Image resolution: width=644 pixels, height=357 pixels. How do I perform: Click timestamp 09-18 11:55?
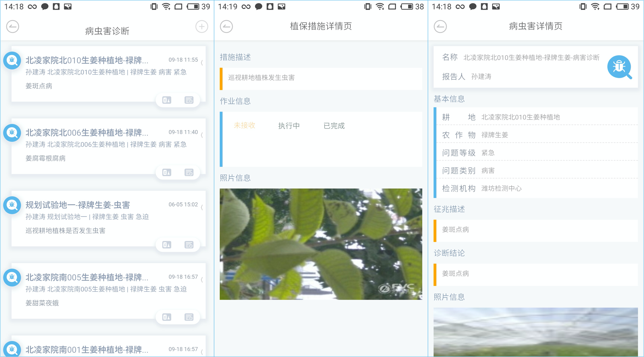point(183,60)
